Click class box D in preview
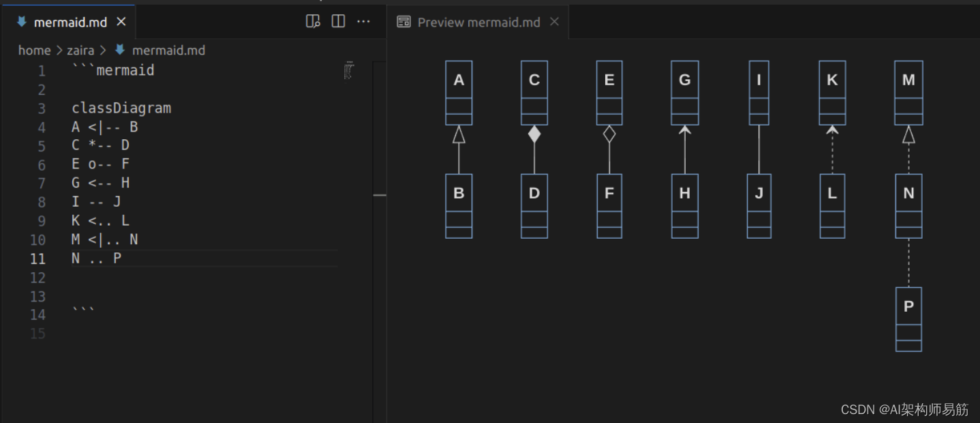 [x=534, y=206]
